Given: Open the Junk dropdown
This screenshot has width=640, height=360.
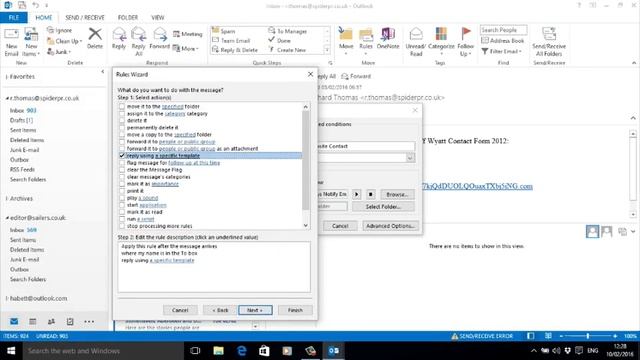Looking at the screenshot, I should tap(59, 52).
